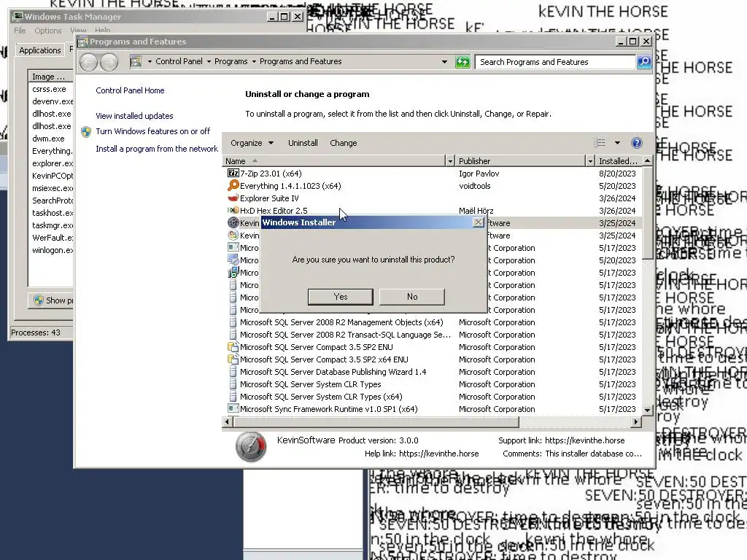Screen dimensions: 747x560
Task: Go back with the navigation arrow
Action: [x=88, y=62]
